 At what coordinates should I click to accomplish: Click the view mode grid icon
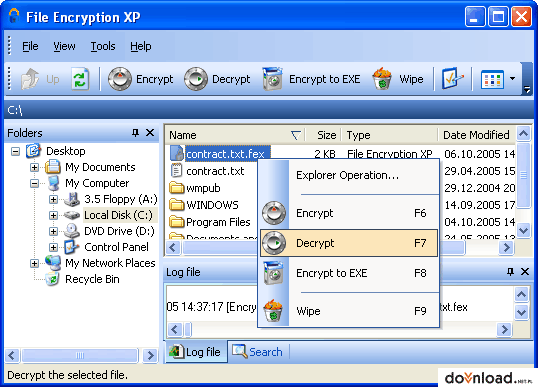492,79
